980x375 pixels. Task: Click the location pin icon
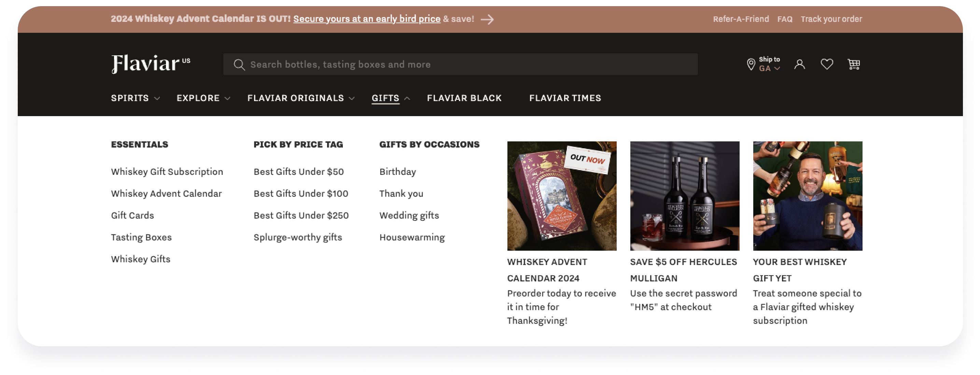tap(751, 64)
